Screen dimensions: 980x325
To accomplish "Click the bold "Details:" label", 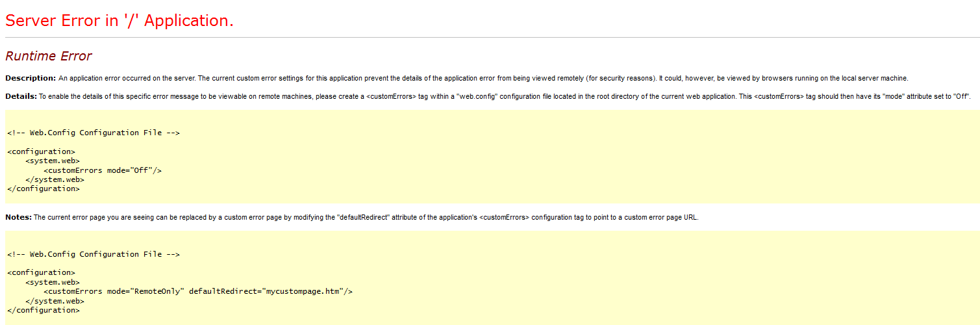I will pyautogui.click(x=21, y=96).
